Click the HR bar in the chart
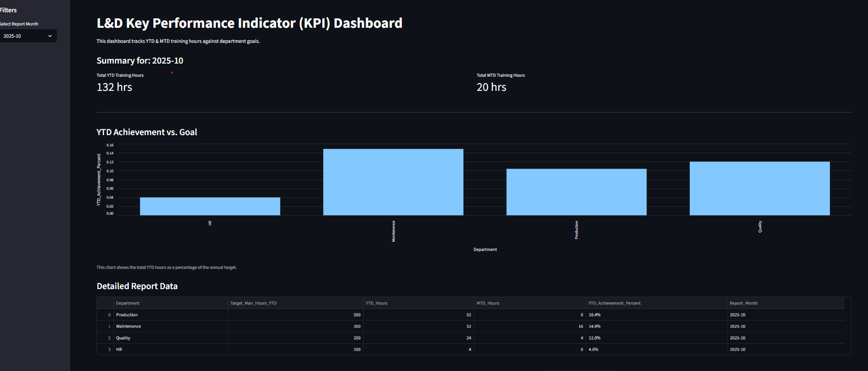This screenshot has width=868, height=371. (210, 206)
